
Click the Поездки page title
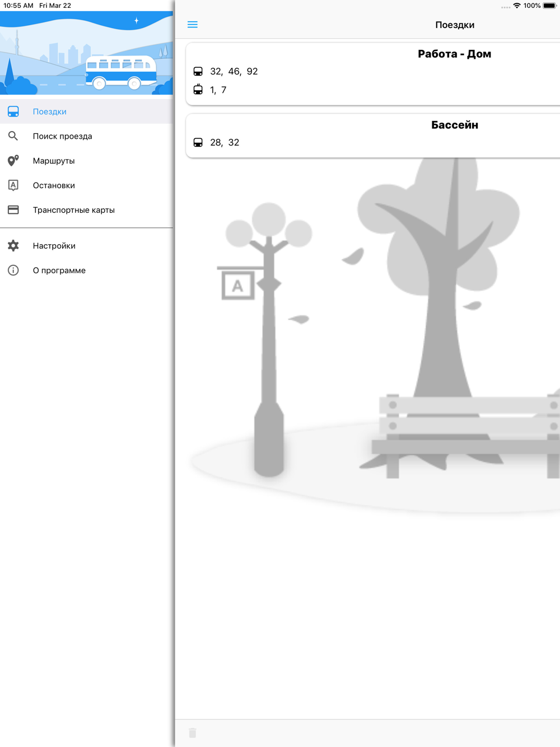[x=455, y=25]
